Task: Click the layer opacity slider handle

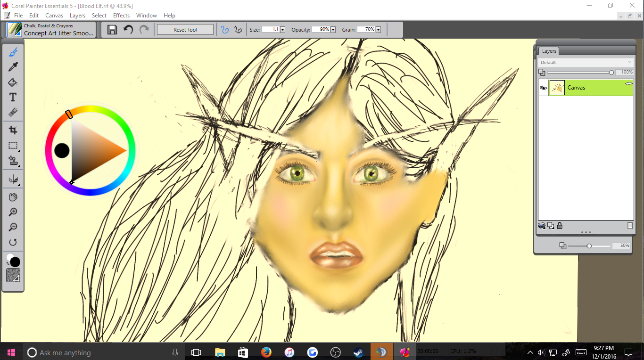Action: click(611, 73)
